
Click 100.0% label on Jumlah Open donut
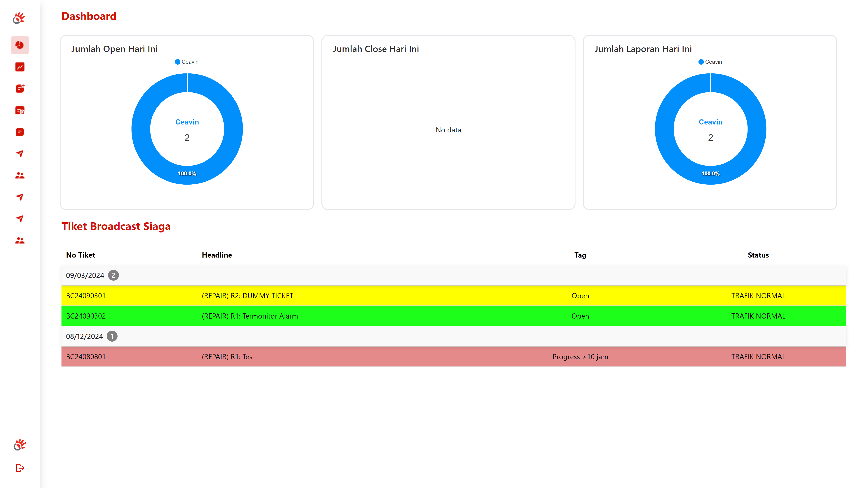pyautogui.click(x=187, y=174)
